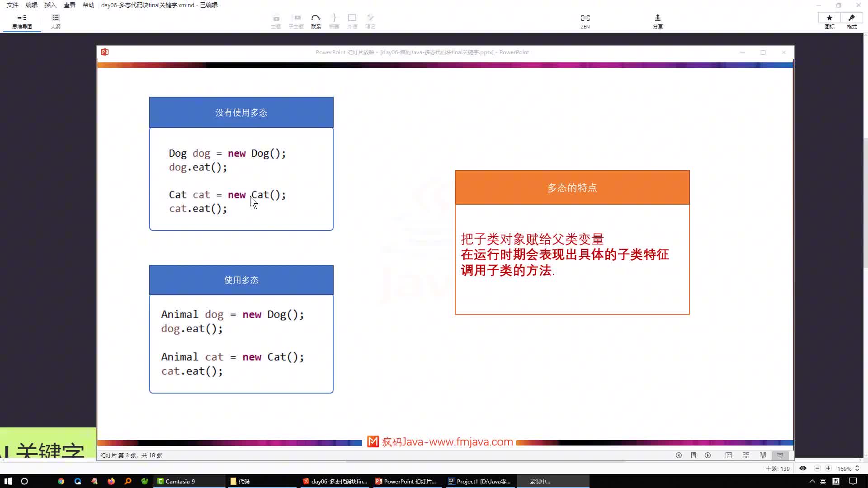Viewport: 868px width, 488px height.
Task: Click the 笔记 note toolbar icon
Action: 370,21
